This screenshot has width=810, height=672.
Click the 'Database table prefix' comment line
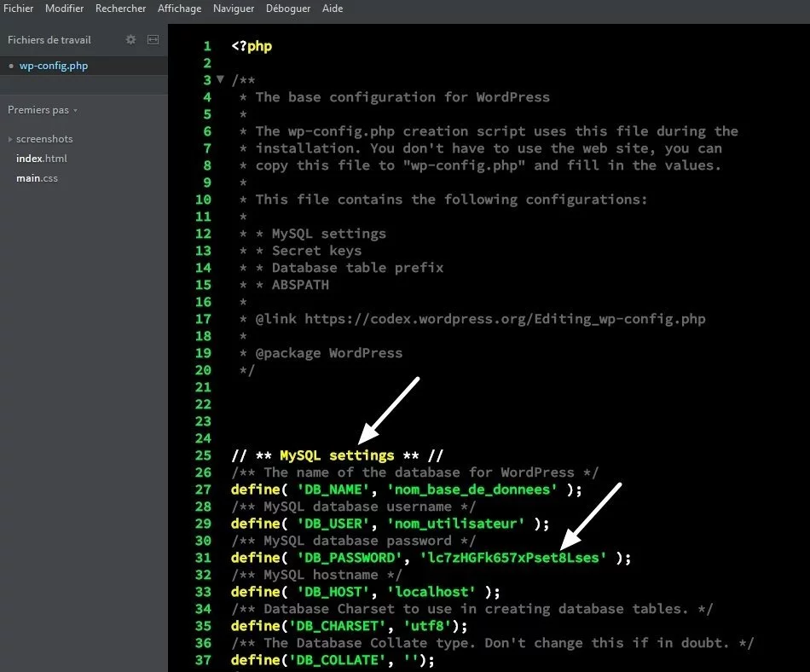click(357, 268)
